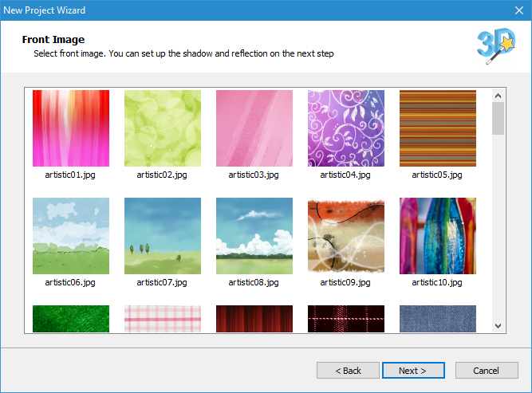532x393 pixels.
Task: Click the artistic04.jpg file name label
Action: [345, 175]
